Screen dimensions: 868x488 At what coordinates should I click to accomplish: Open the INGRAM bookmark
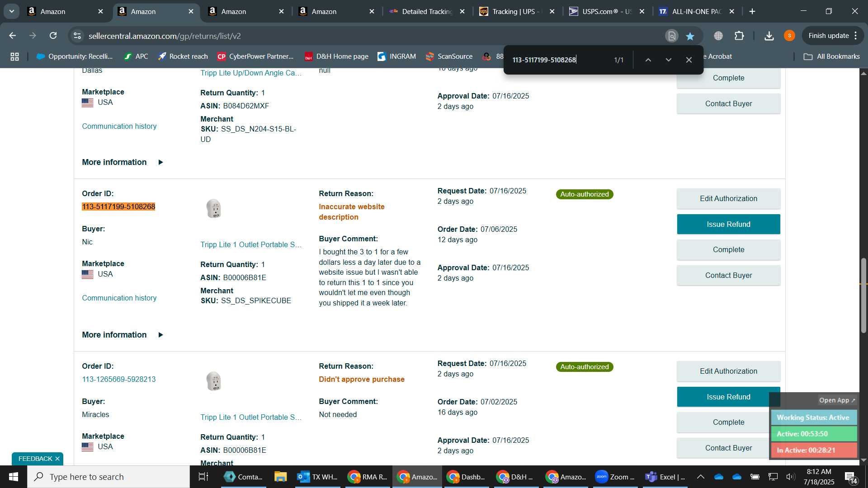pos(396,56)
